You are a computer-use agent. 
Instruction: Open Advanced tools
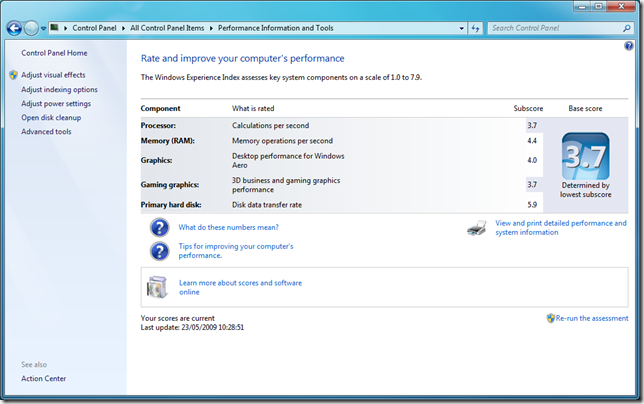(46, 131)
